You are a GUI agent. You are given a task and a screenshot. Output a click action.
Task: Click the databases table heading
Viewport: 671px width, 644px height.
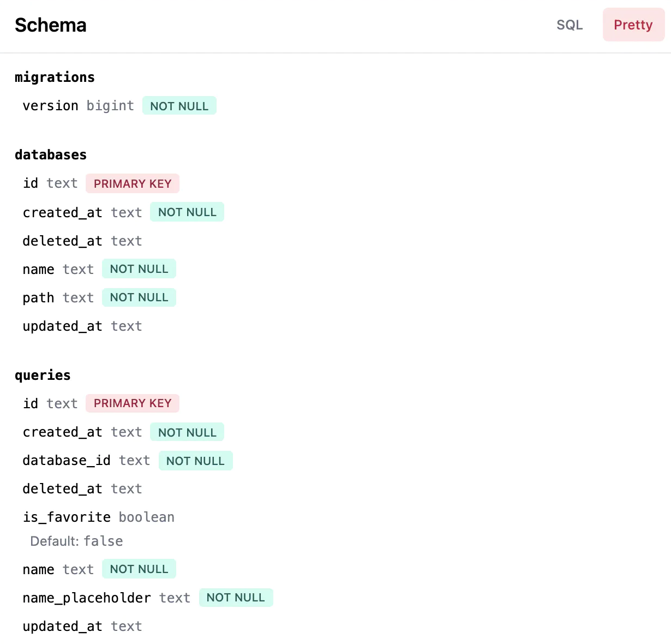[x=51, y=154]
